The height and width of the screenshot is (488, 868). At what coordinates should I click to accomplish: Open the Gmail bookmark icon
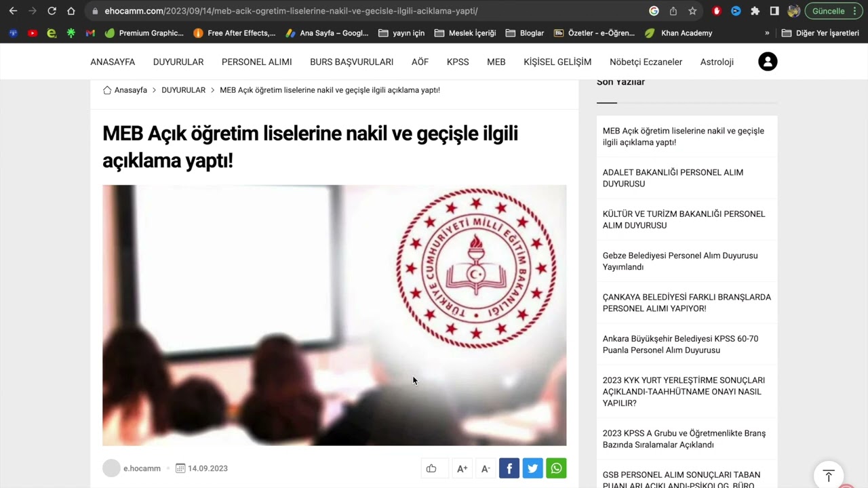click(90, 33)
